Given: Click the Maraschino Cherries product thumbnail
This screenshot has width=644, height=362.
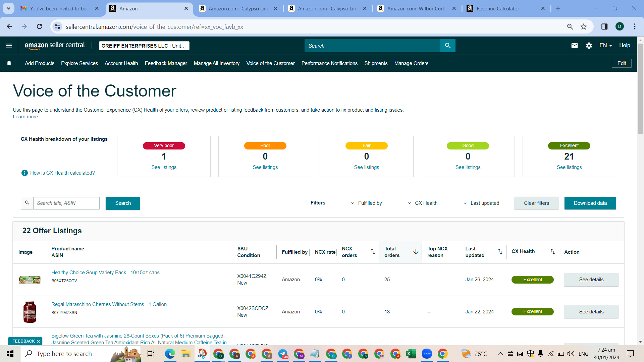Looking at the screenshot, I should point(30,312).
